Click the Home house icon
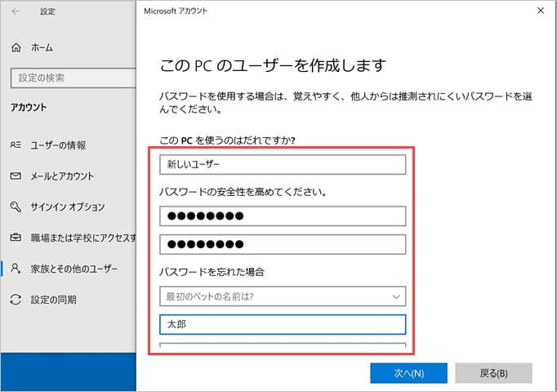The height and width of the screenshot is (392, 557). pos(16,47)
